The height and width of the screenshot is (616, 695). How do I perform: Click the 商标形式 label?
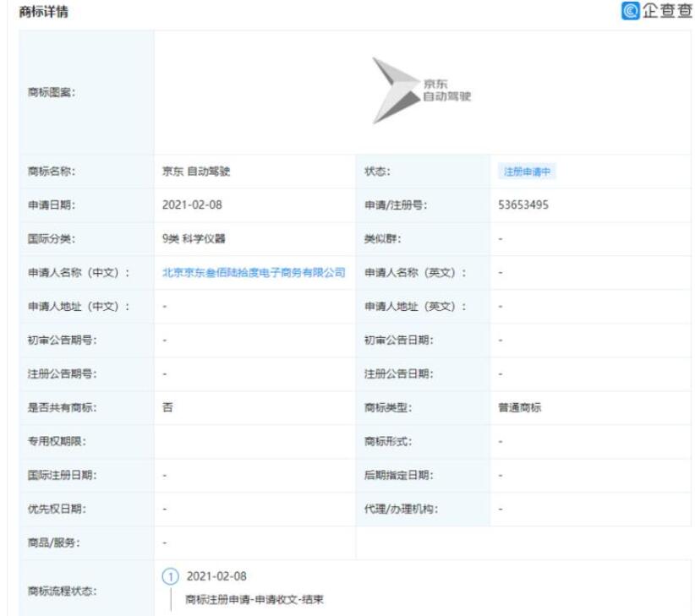point(388,442)
